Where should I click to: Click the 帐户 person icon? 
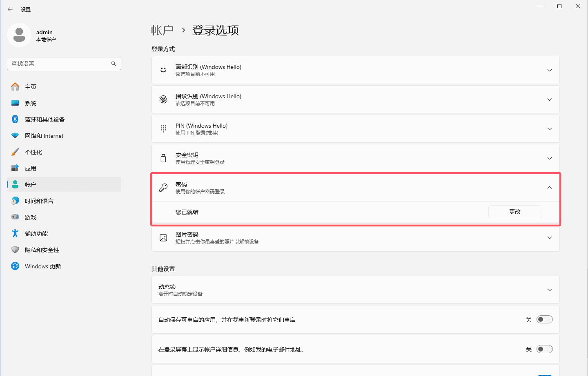[15, 184]
